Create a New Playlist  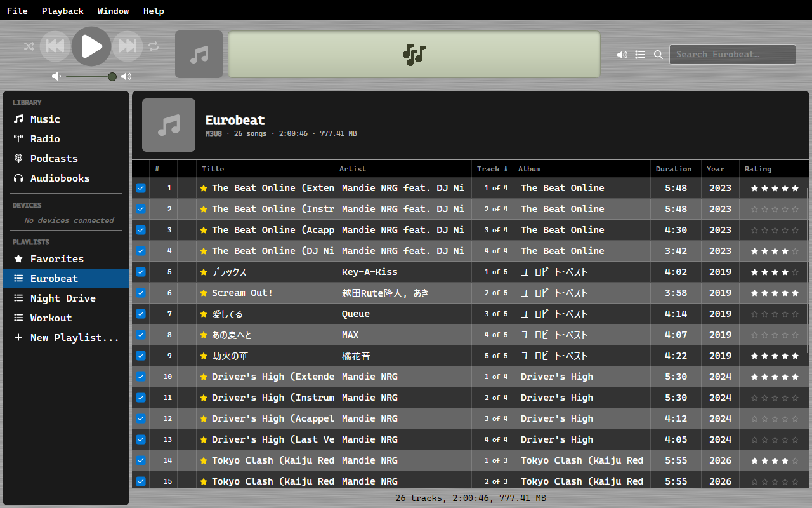click(66, 338)
